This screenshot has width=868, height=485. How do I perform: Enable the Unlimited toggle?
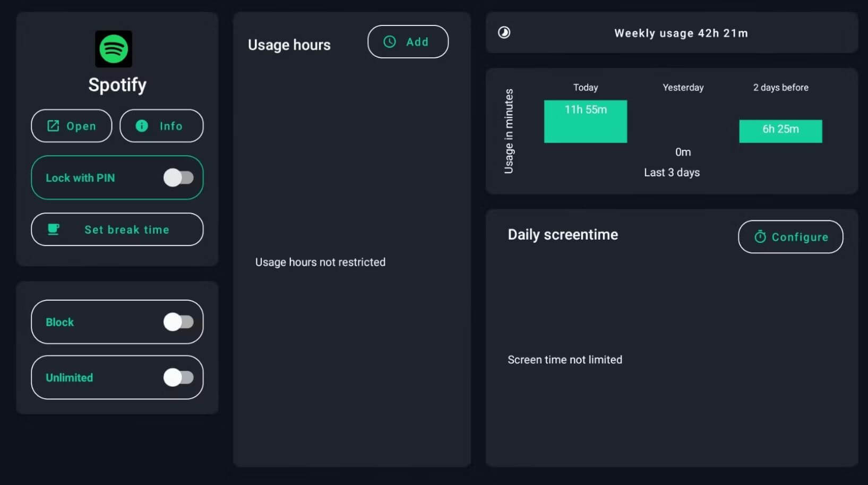[x=178, y=377]
